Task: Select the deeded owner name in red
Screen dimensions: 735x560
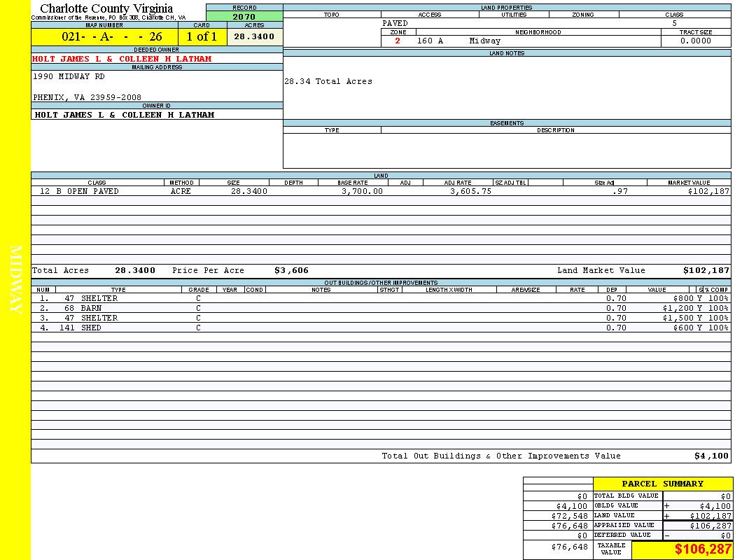Action: pos(122,59)
